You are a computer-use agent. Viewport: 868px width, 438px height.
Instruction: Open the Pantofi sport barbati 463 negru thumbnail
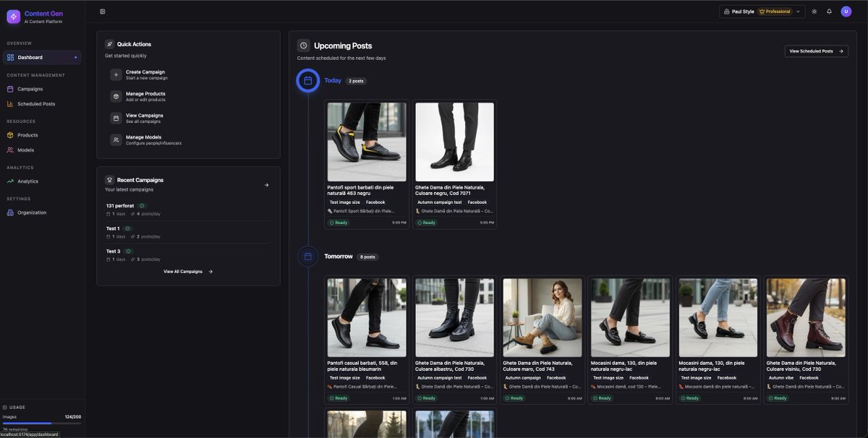pos(367,142)
